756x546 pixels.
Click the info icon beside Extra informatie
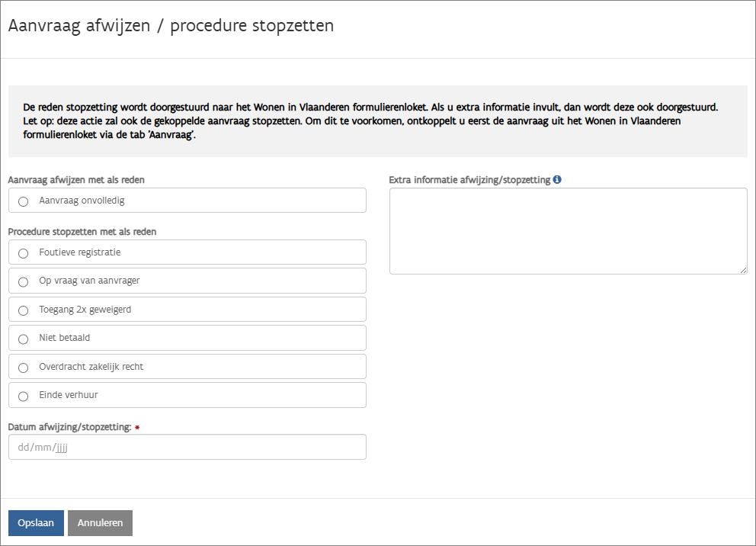(557, 180)
